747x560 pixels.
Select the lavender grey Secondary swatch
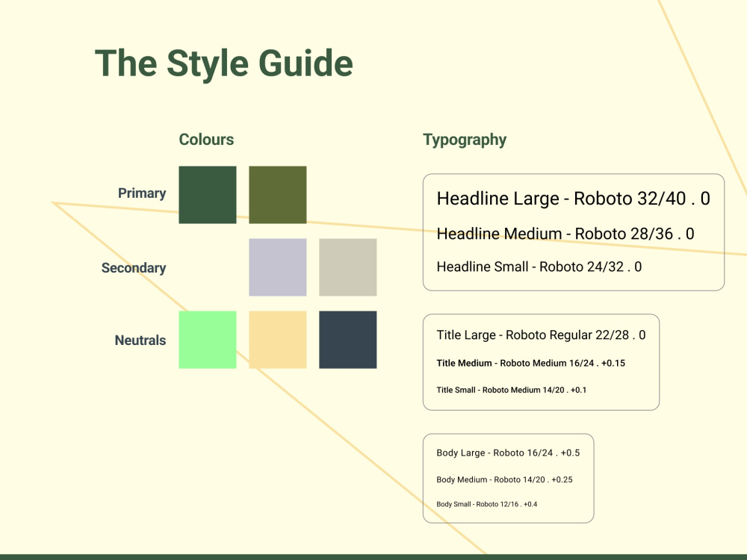coord(278,267)
